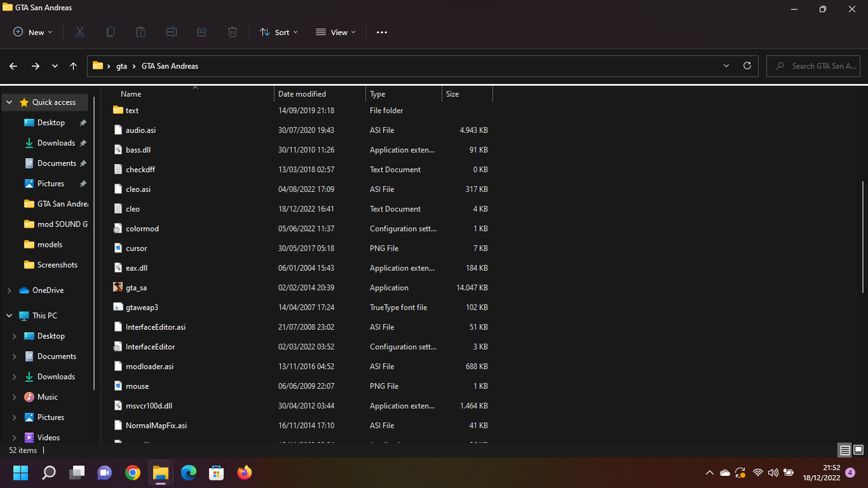Screen dimensions: 868x488
Task: Click the Share icon in toolbar
Action: [202, 32]
